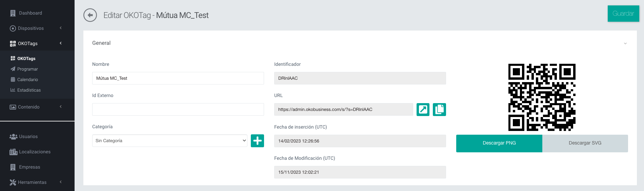644x191 pixels.
Task: Collapse the OKOTags menu chevron
Action: [x=61, y=43]
